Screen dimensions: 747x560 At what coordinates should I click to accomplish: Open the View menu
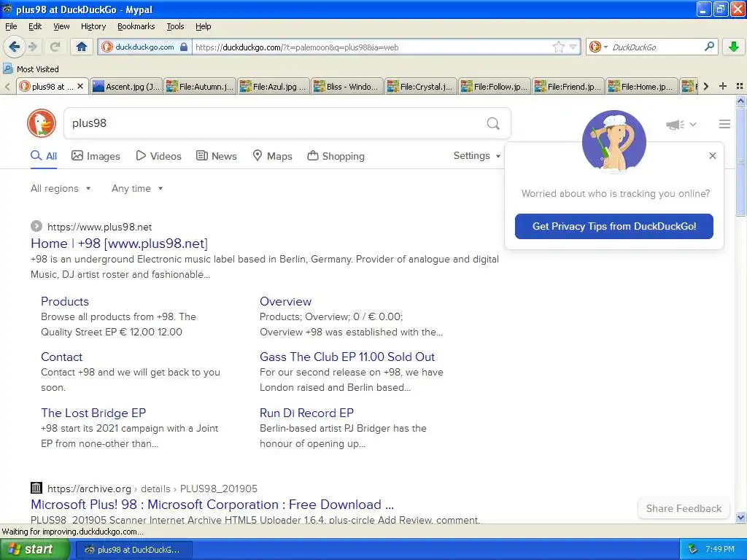pos(61,26)
